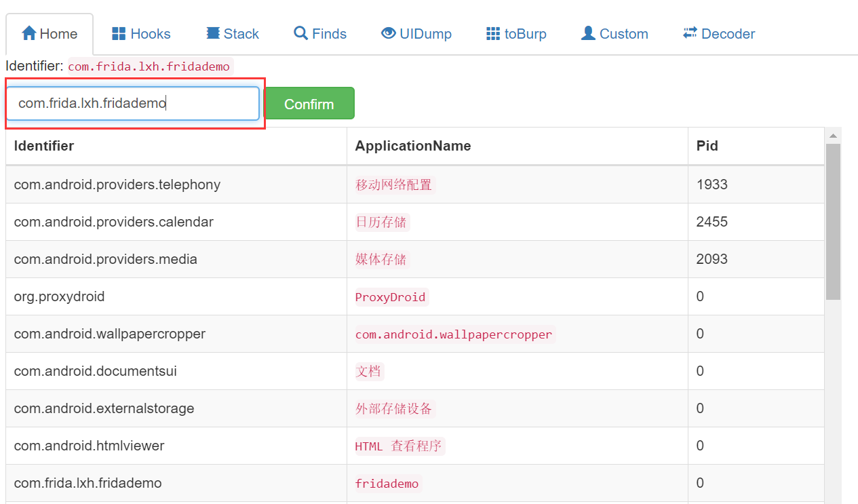The height and width of the screenshot is (504, 858).
Task: Select com.android.documentsui identifier
Action: coord(96,371)
